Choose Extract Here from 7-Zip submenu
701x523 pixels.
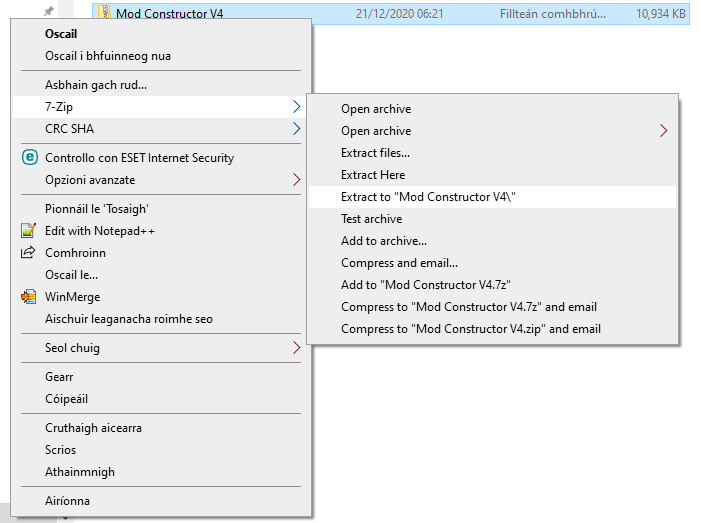pyautogui.click(x=372, y=175)
